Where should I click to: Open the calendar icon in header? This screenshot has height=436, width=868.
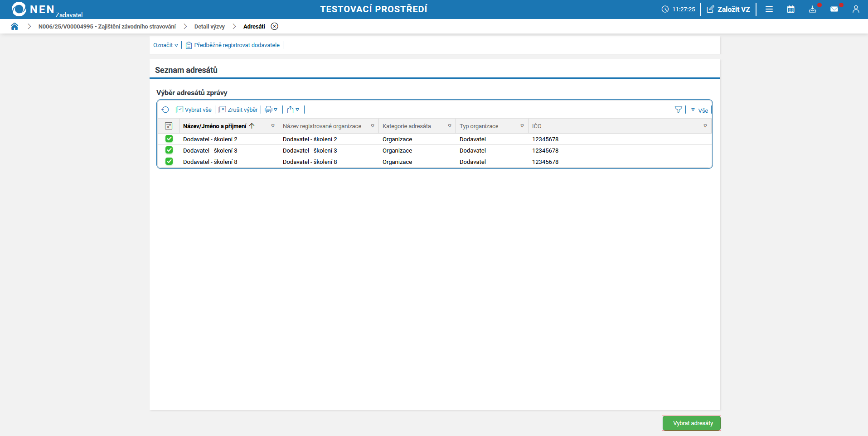(x=790, y=9)
